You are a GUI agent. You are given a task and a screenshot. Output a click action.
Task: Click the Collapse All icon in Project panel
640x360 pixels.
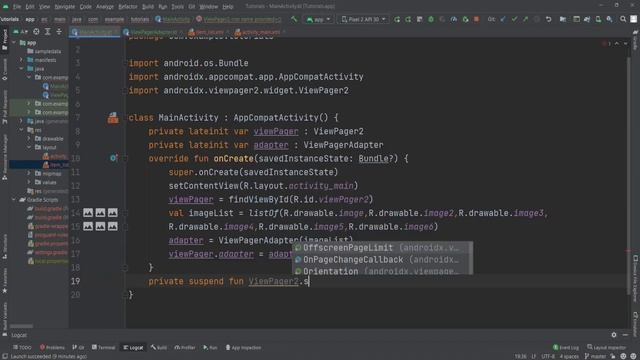coord(59,31)
